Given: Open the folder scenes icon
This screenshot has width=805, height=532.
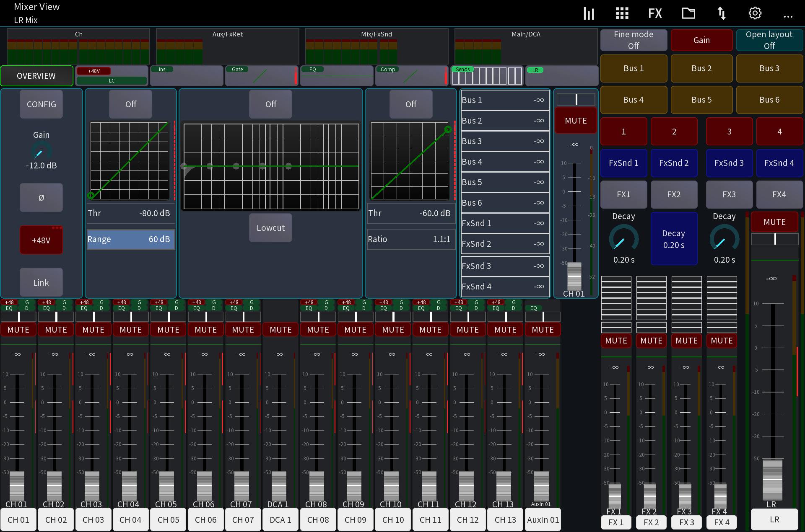Looking at the screenshot, I should tap(688, 13).
